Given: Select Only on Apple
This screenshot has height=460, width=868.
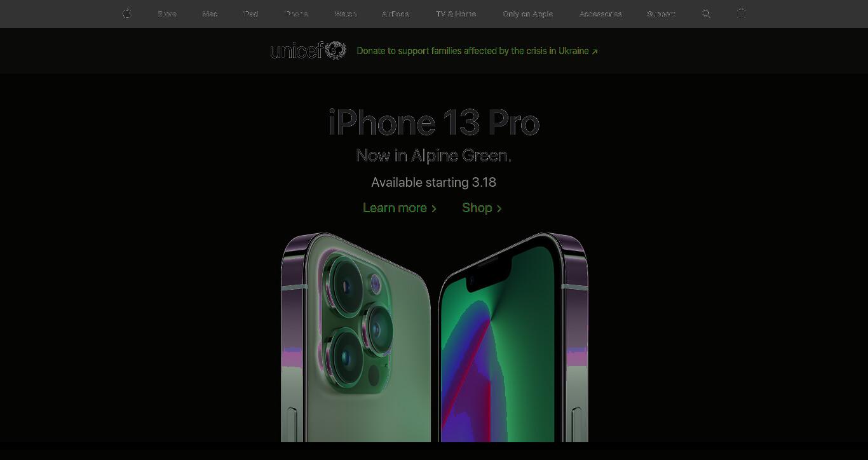Looking at the screenshot, I should pyautogui.click(x=528, y=14).
